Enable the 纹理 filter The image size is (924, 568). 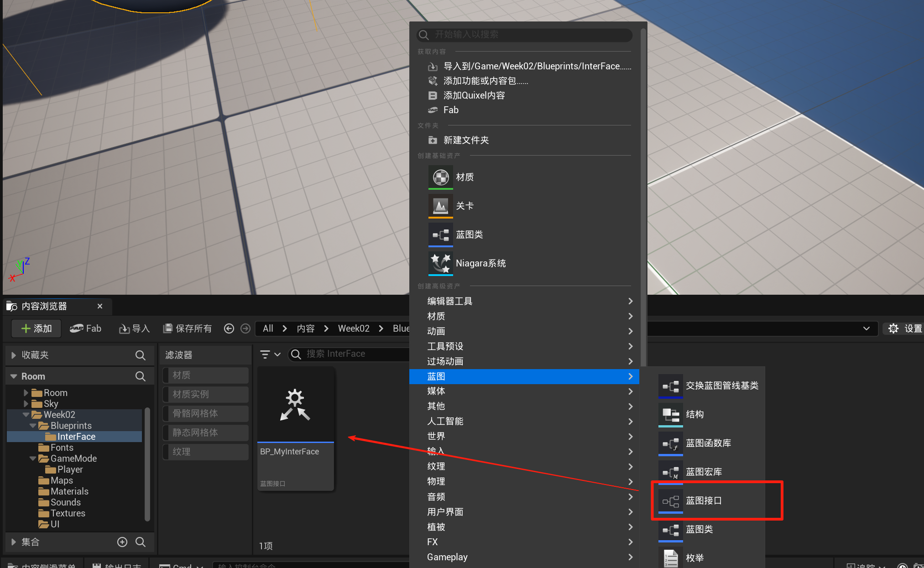point(205,452)
